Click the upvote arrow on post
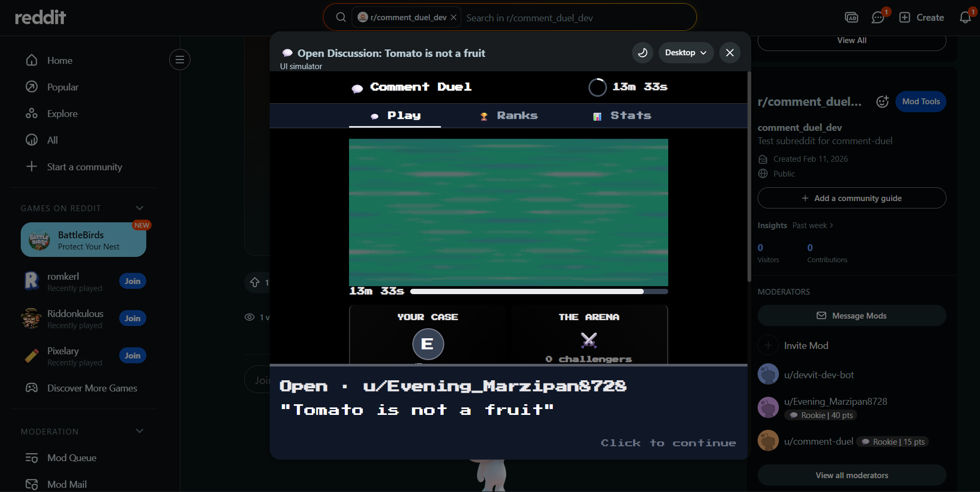The height and width of the screenshot is (492, 980). tap(255, 282)
